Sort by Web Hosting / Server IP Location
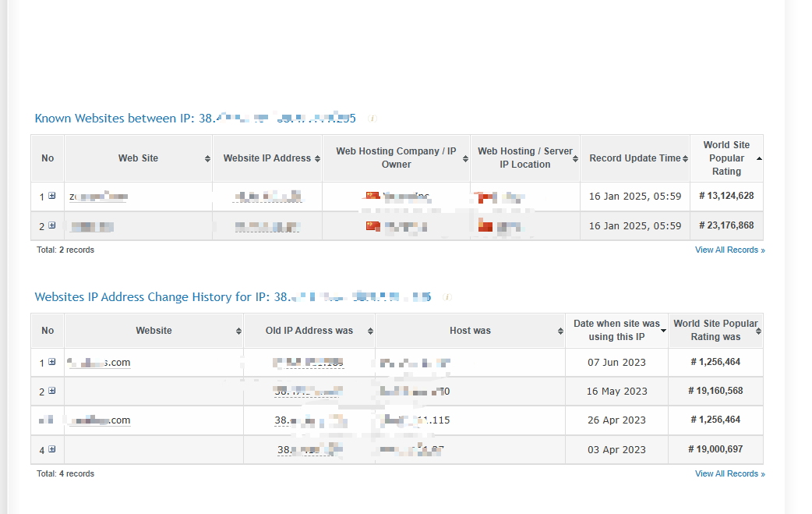The width and height of the screenshot is (812, 514). click(x=576, y=158)
